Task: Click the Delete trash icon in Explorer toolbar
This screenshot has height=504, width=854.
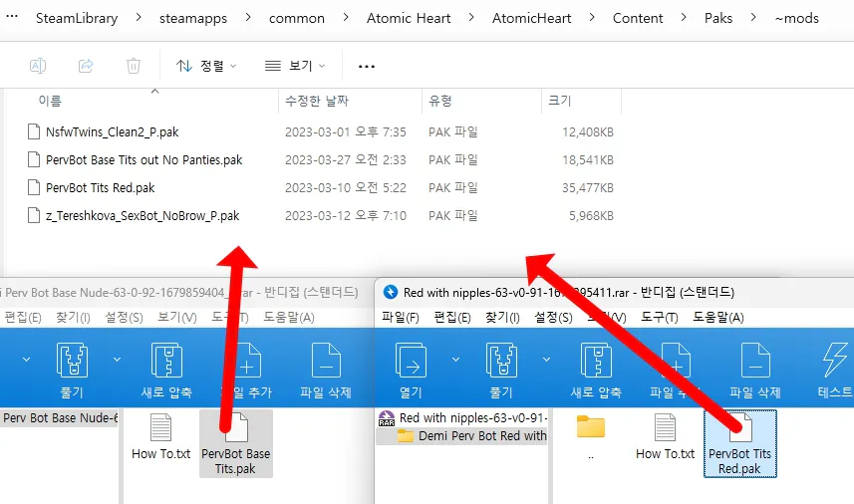Action: point(134,66)
